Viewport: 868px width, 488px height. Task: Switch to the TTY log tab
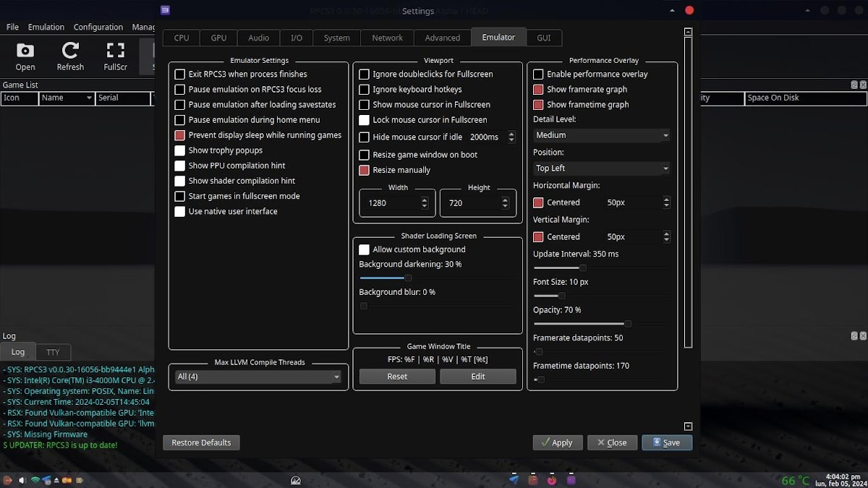tap(53, 352)
